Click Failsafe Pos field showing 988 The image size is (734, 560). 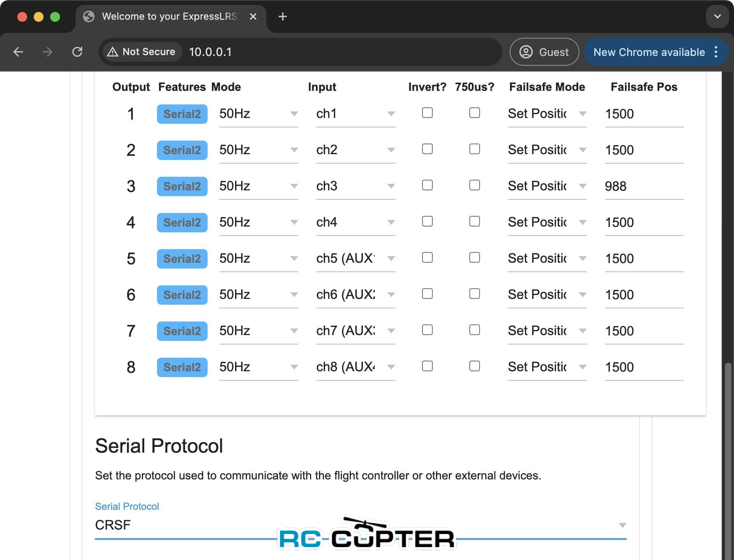coord(643,186)
